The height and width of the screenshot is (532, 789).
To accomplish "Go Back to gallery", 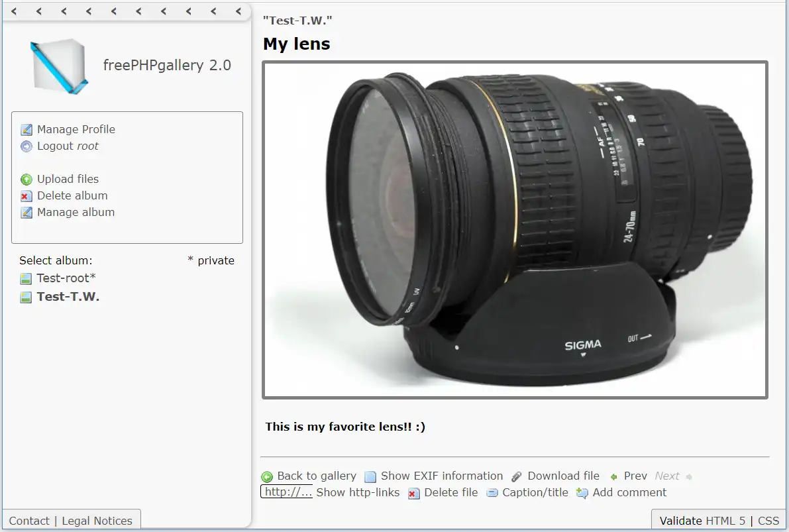I will 317,476.
